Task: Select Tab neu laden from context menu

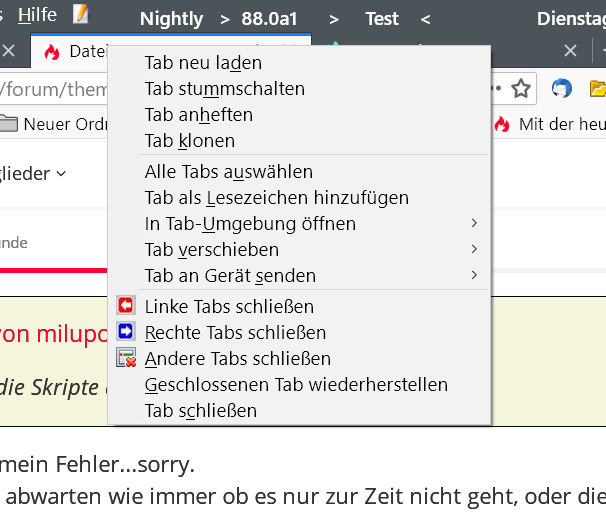Action: [203, 63]
